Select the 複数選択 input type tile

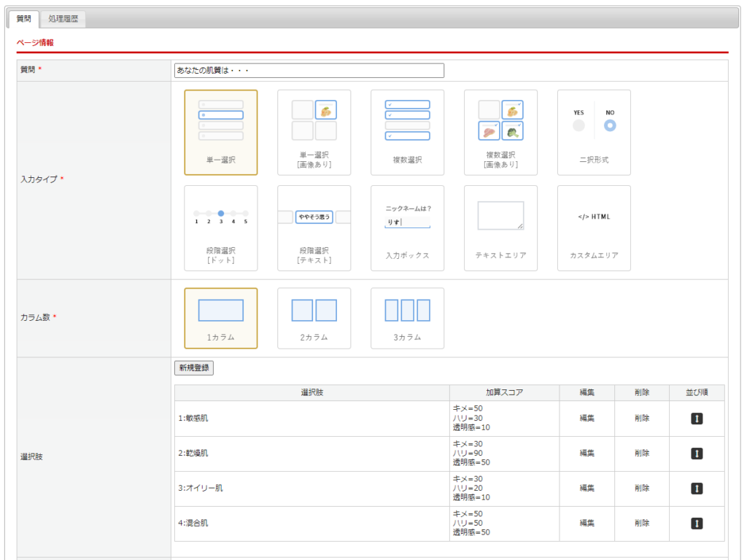pos(407,133)
